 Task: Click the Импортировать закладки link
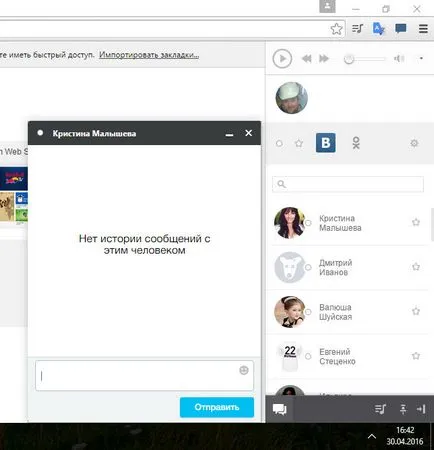coord(149,55)
